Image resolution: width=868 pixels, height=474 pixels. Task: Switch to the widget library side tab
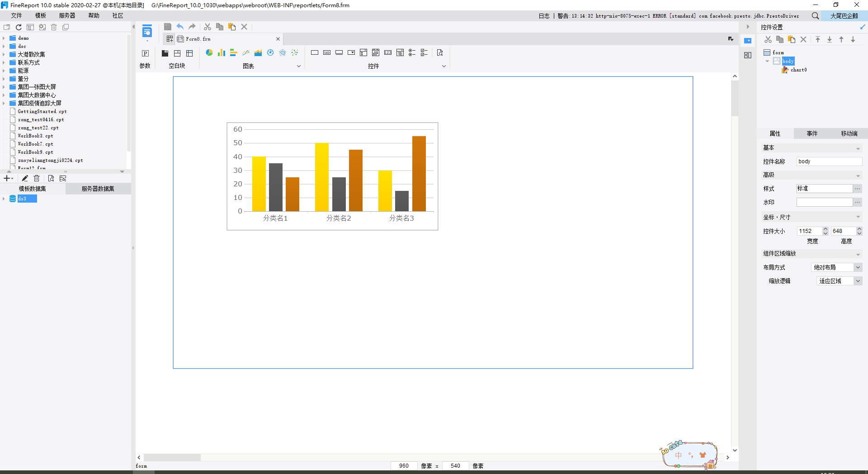(748, 55)
